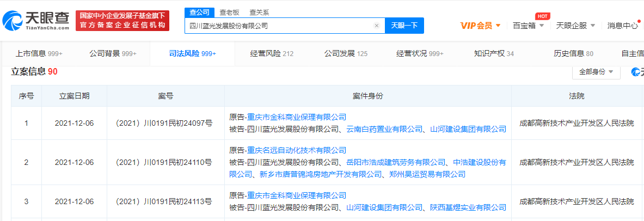The width and height of the screenshot is (644, 221).
Task: Click the 立案信息 section heading
Action: [34, 71]
